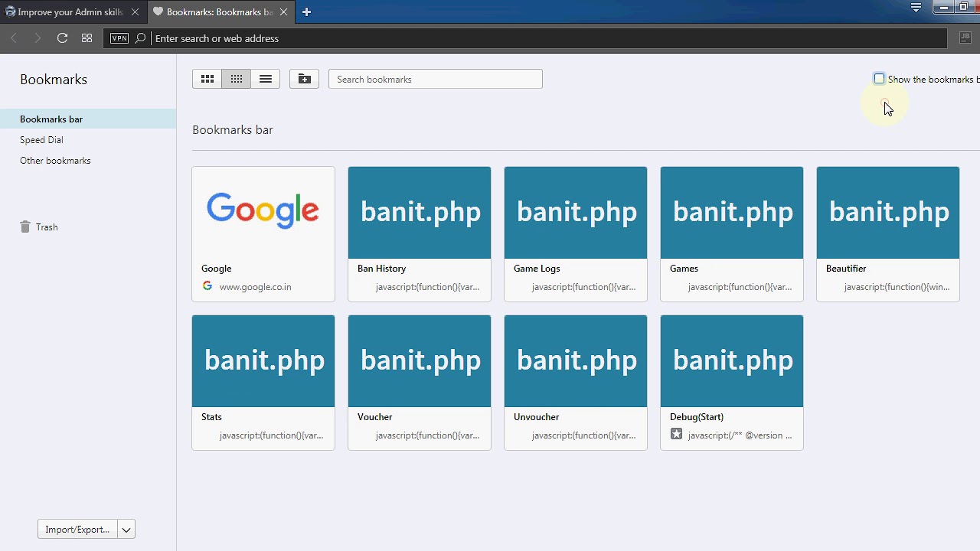The image size is (980, 551).
Task: Click the Debug(Start) javascript URL text
Action: 740,435
